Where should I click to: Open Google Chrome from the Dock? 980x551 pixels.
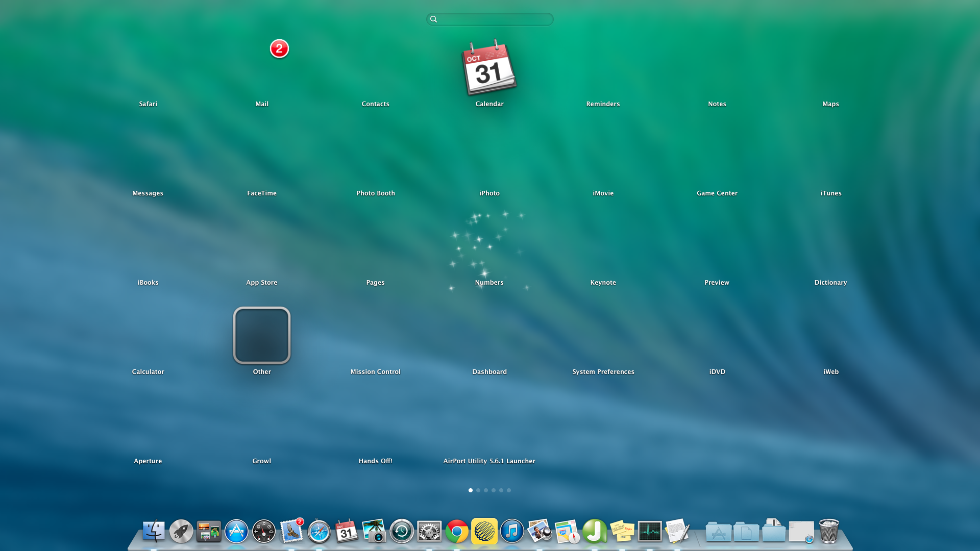click(457, 532)
